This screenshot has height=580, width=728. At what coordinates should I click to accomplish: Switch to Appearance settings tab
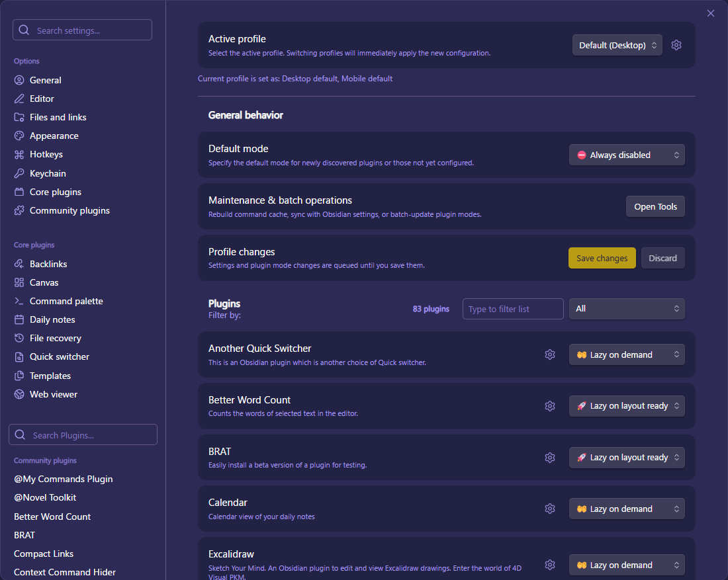coord(54,136)
